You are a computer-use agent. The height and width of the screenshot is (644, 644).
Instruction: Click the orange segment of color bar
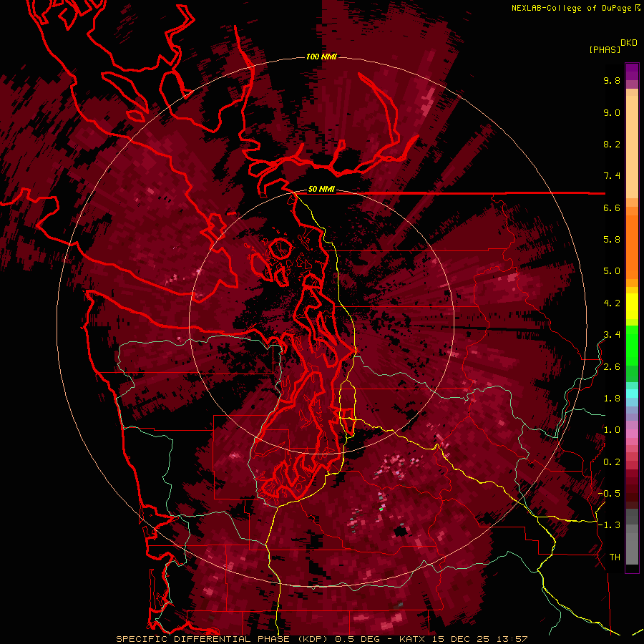(x=632, y=246)
